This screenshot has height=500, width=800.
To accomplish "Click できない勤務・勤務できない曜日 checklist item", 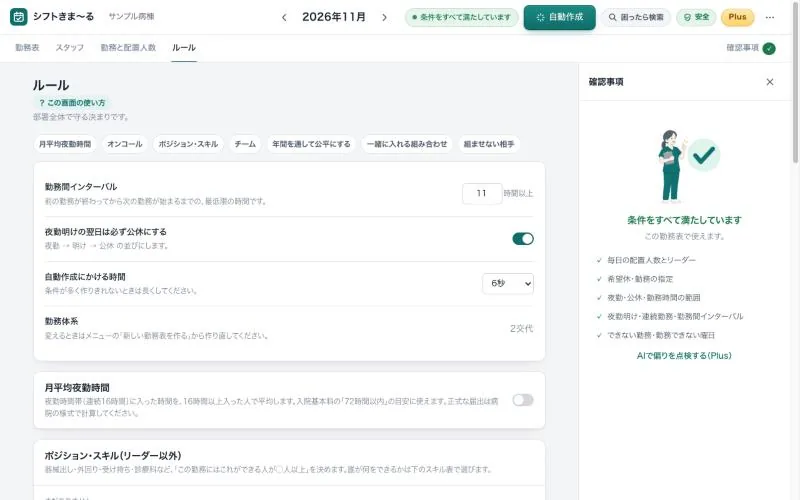I will point(661,336).
